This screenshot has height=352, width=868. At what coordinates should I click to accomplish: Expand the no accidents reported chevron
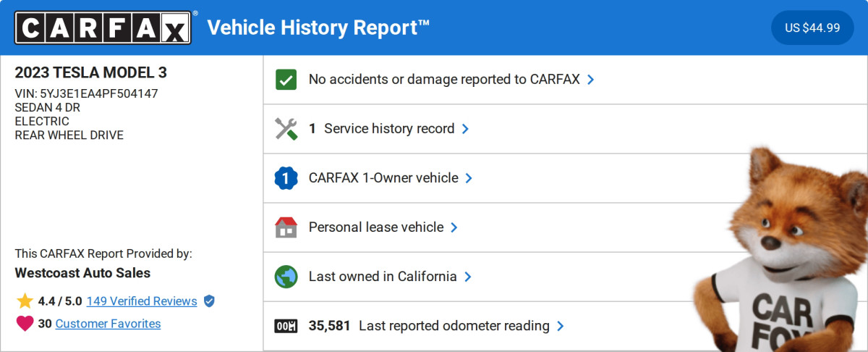click(591, 80)
